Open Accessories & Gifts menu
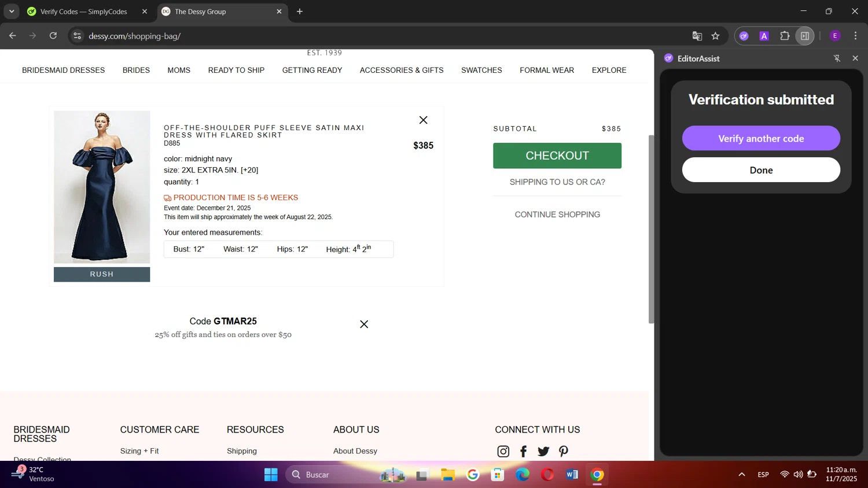Image resolution: width=868 pixels, height=488 pixels. [402, 70]
